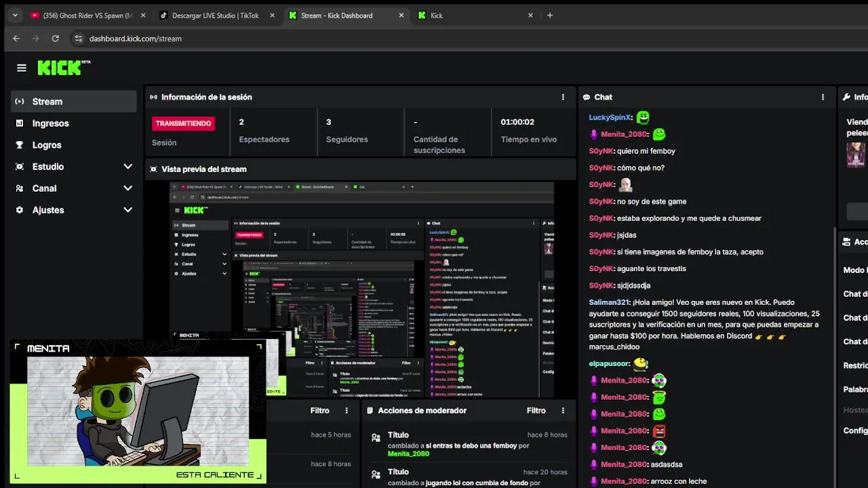Click Cantidad de suscripciones stat
This screenshot has width=868, height=488.
point(439,136)
